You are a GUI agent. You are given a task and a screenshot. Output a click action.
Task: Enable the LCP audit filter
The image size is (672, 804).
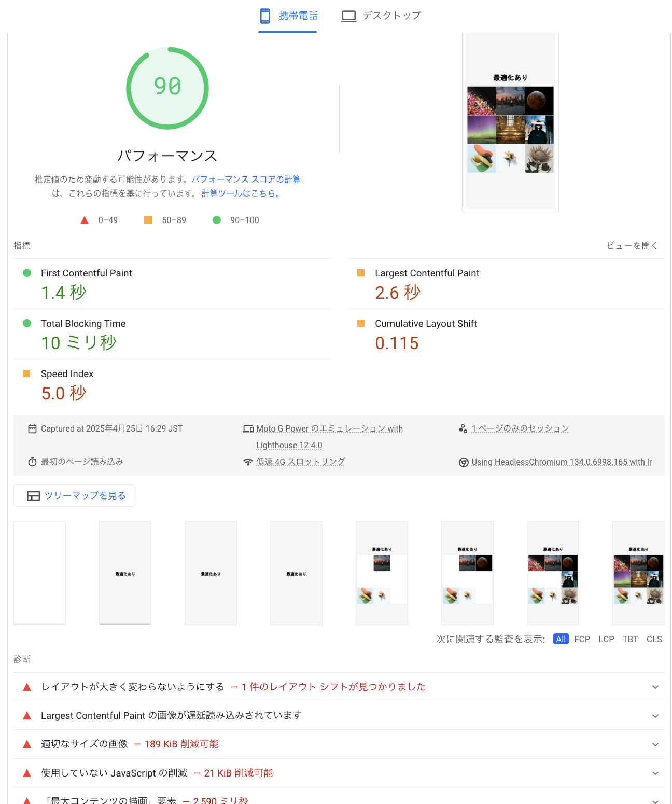tap(606, 639)
